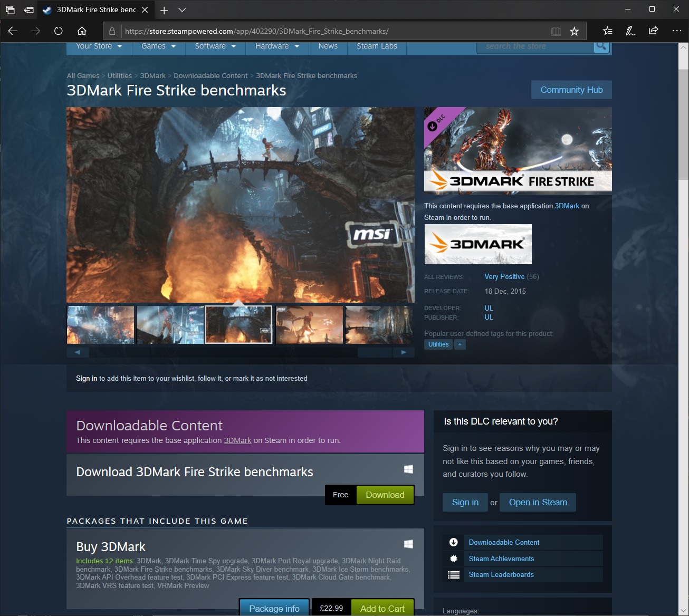Screen dimensions: 689x616
Task: Click Add to Cart button
Action: coord(382,608)
